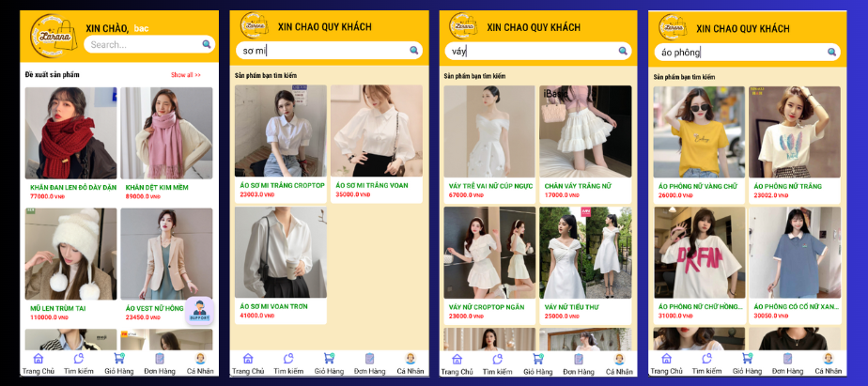
Task: Select the red knitted scarf product image
Action: coord(71,132)
